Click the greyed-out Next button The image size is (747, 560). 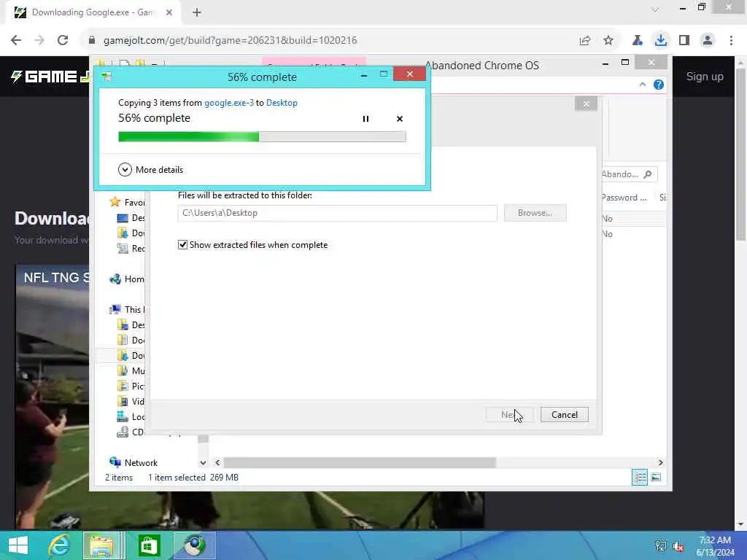[x=509, y=415]
